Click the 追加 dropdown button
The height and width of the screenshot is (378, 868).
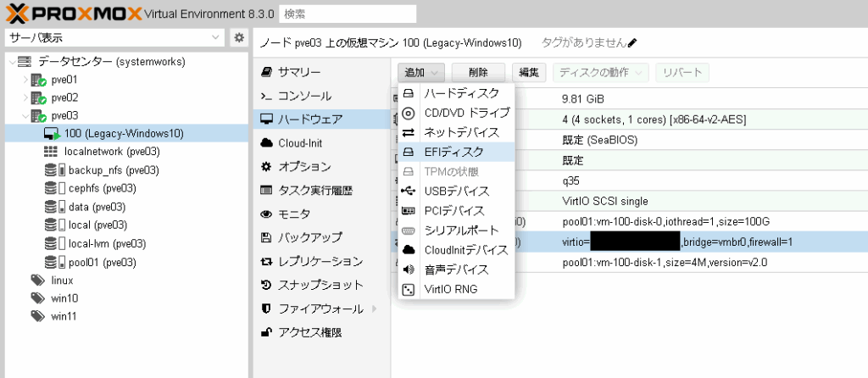(420, 73)
